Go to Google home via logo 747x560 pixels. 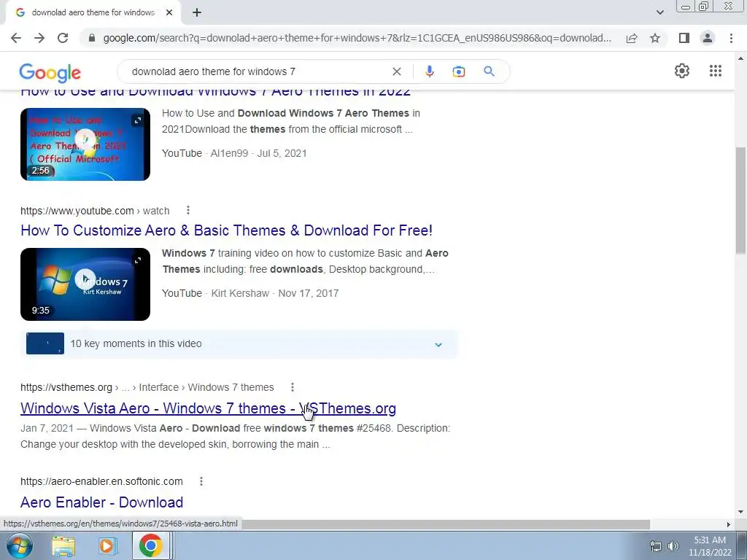(50, 72)
